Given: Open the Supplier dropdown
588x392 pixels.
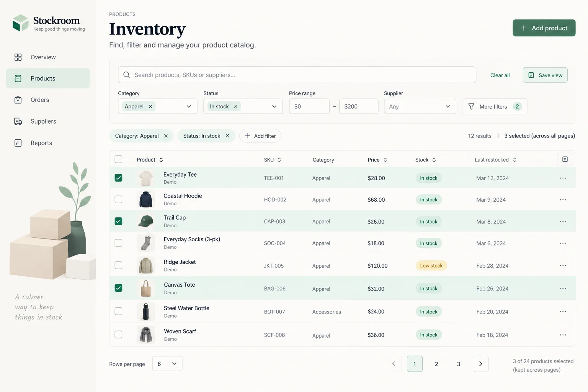Looking at the screenshot, I should (420, 106).
